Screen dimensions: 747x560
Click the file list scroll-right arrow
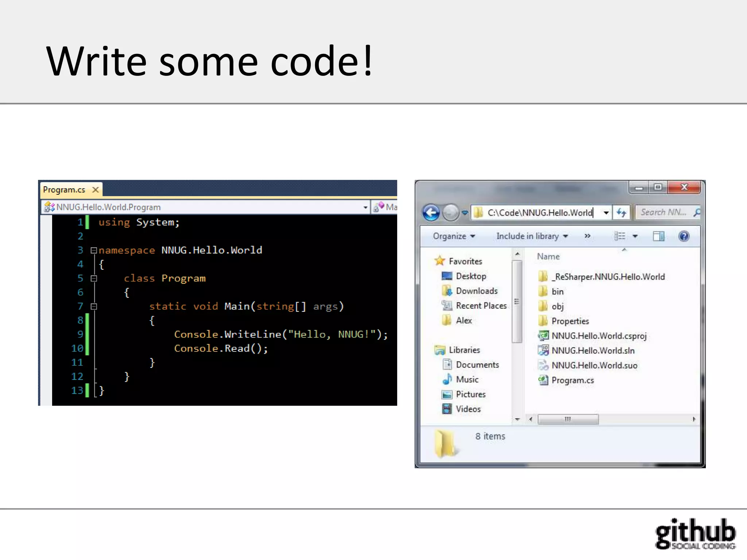pyautogui.click(x=694, y=419)
